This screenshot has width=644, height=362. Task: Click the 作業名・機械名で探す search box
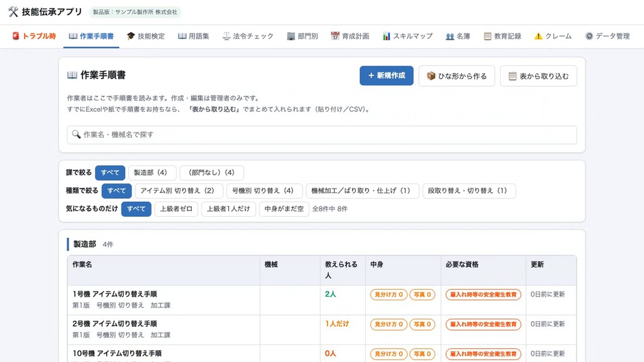coord(322,134)
